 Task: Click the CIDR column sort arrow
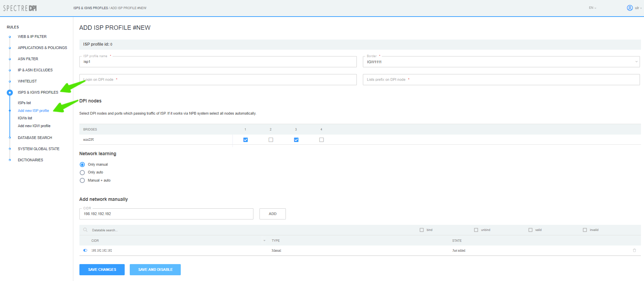click(264, 241)
